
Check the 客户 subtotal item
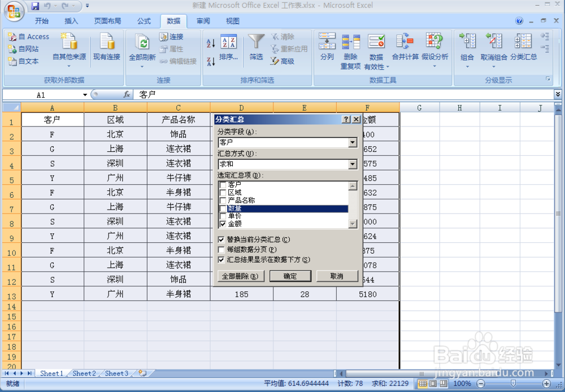click(x=223, y=185)
